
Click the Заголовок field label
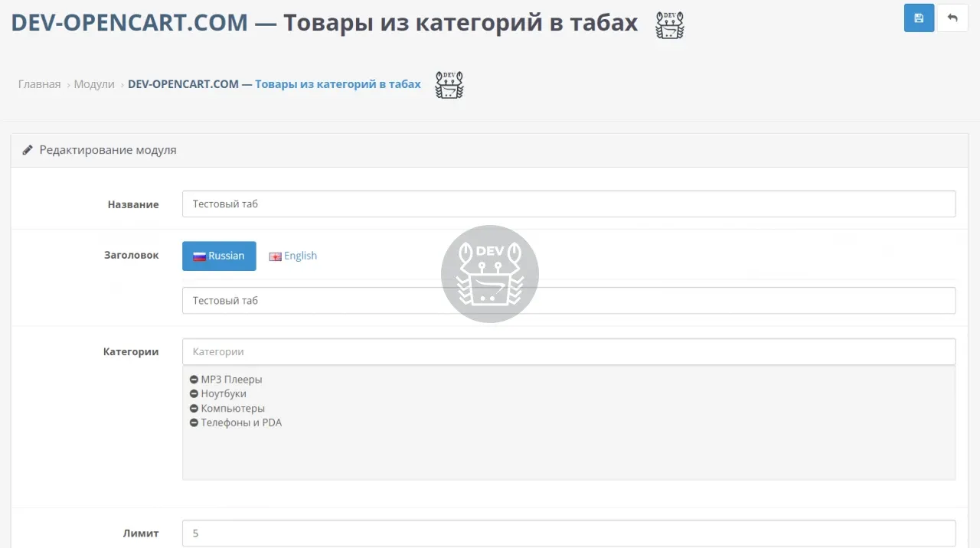pyautogui.click(x=132, y=256)
